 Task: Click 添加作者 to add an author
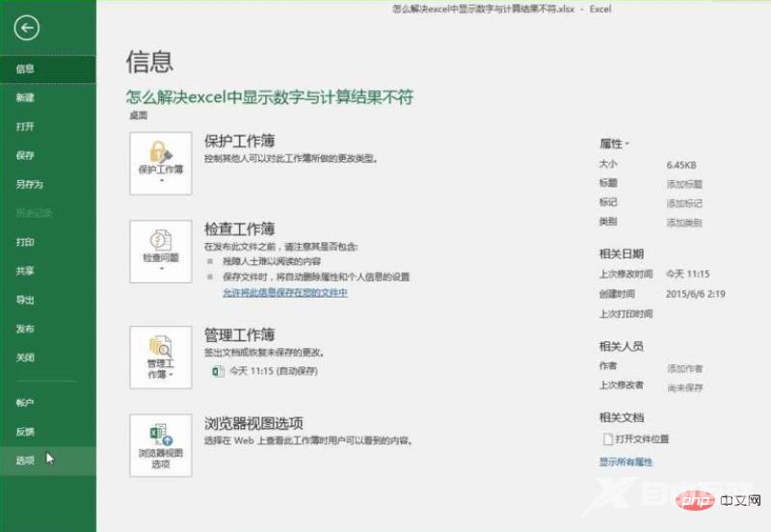coord(684,368)
